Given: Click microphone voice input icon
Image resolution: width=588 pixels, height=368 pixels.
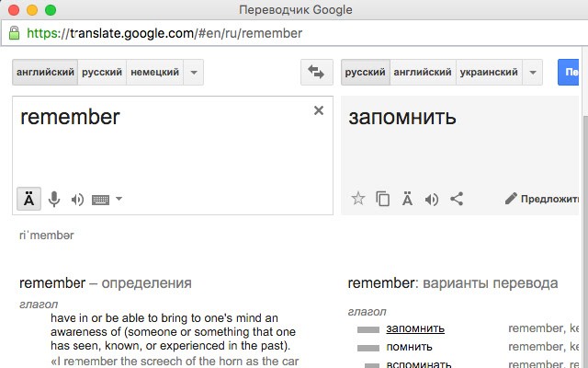Looking at the screenshot, I should click(54, 199).
